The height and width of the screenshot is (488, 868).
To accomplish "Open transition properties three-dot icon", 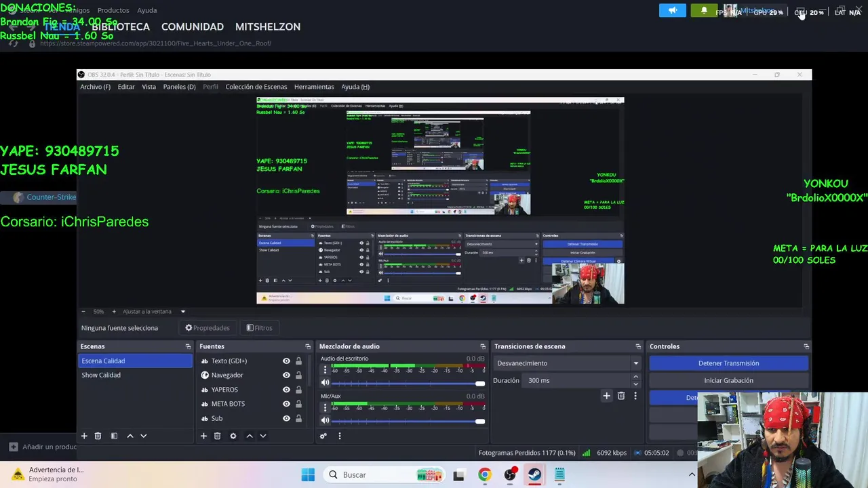I will (635, 396).
